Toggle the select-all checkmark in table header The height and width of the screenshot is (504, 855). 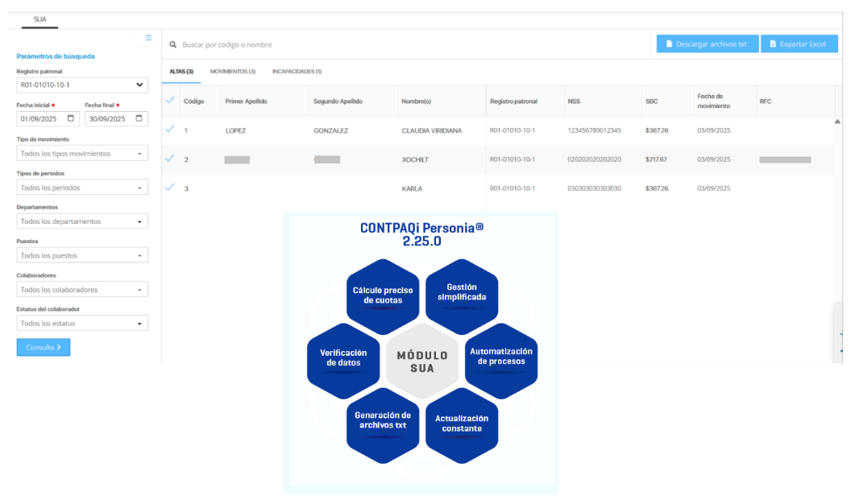pos(170,101)
